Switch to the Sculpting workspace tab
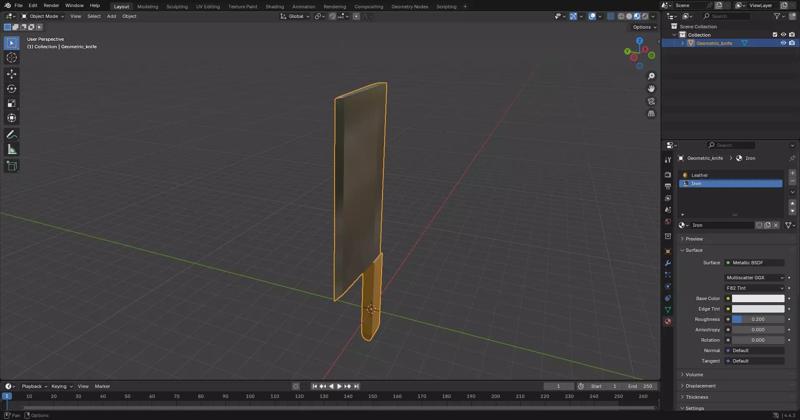 (176, 6)
